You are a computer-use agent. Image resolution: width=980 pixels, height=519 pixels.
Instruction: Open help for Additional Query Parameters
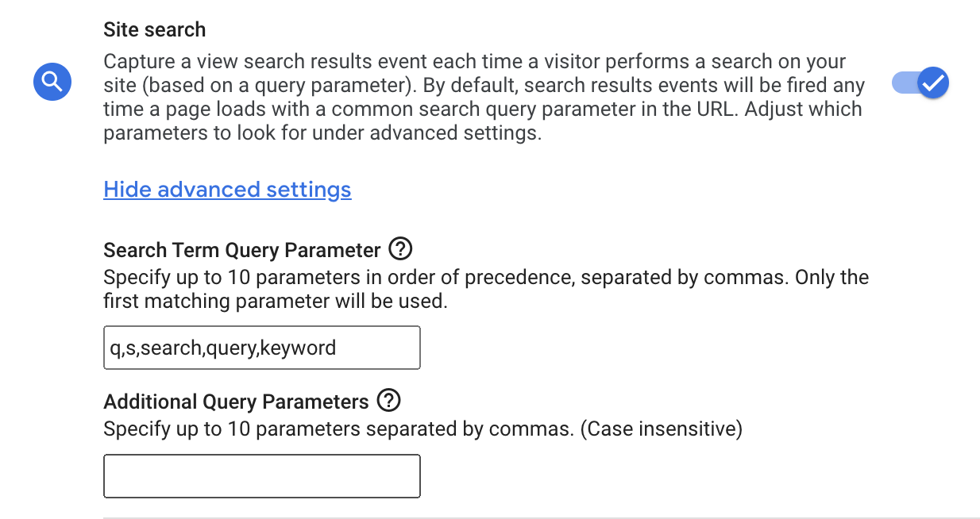pos(388,402)
